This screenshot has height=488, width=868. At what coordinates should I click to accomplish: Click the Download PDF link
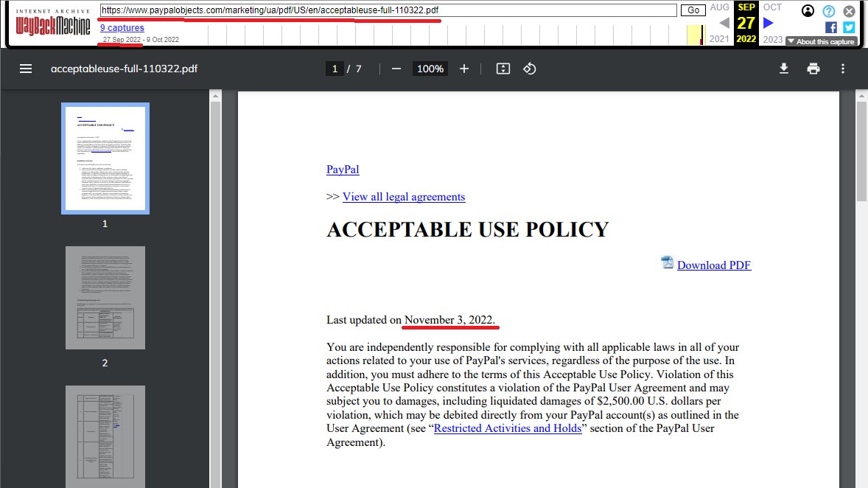tap(713, 265)
